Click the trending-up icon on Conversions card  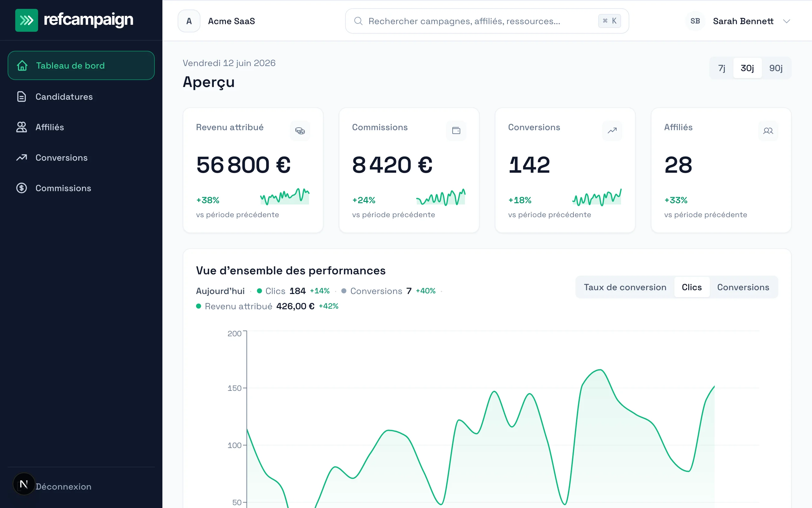[612, 131]
